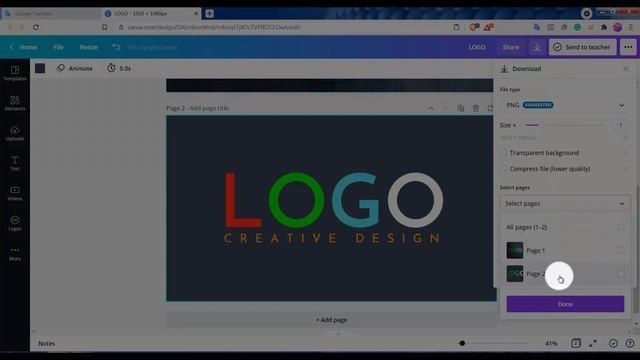Select the CREATIVE DESIGN text on canvas
The height and width of the screenshot is (360, 640).
click(331, 238)
